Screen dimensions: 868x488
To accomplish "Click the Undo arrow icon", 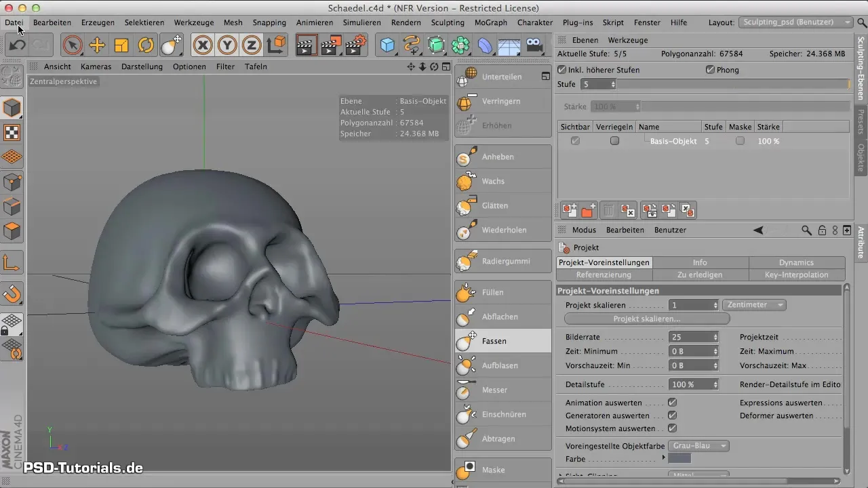I will click(17, 45).
